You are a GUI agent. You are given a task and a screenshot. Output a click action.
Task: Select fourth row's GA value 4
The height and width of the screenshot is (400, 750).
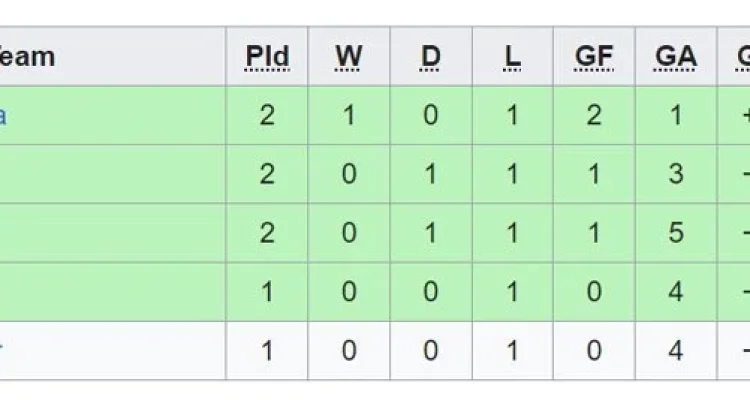coord(676,291)
